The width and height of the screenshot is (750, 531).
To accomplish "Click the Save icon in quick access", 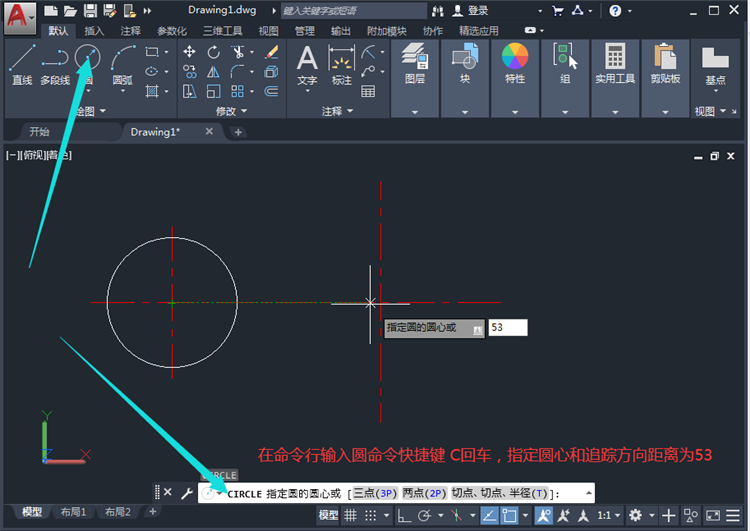I will tap(90, 11).
